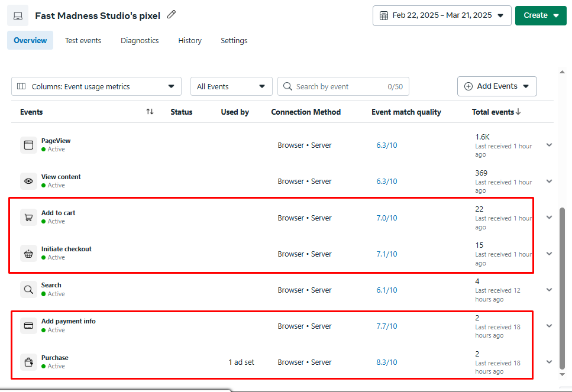Open the Diagnostics tab

coord(140,41)
